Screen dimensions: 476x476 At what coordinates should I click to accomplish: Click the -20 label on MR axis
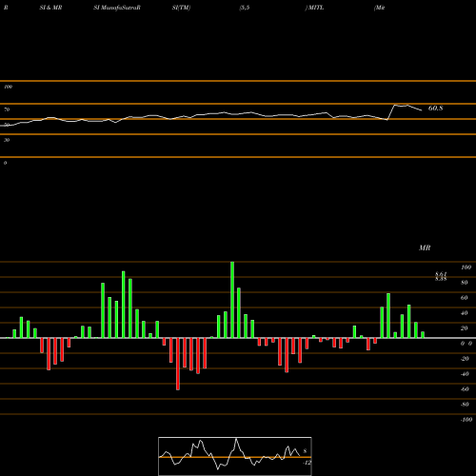465,359
